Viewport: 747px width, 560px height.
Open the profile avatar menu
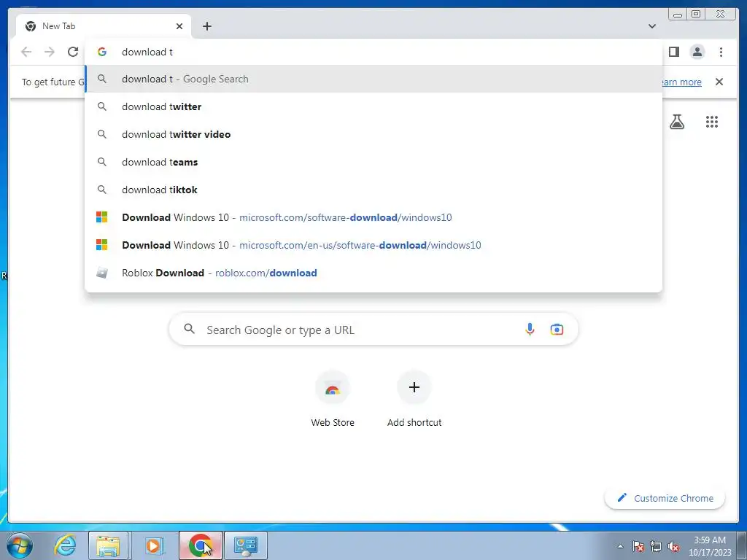(697, 52)
